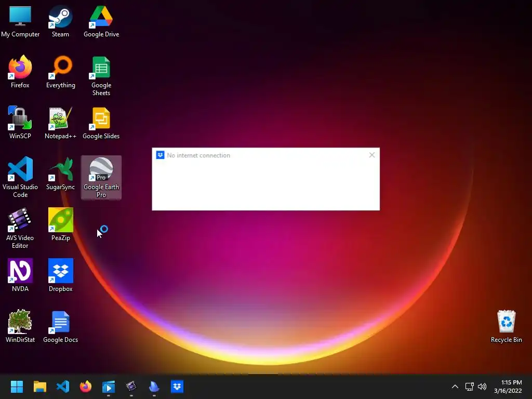Image resolution: width=532 pixels, height=399 pixels.
Task: Expand the hidden system tray icons
Action: tap(455, 387)
